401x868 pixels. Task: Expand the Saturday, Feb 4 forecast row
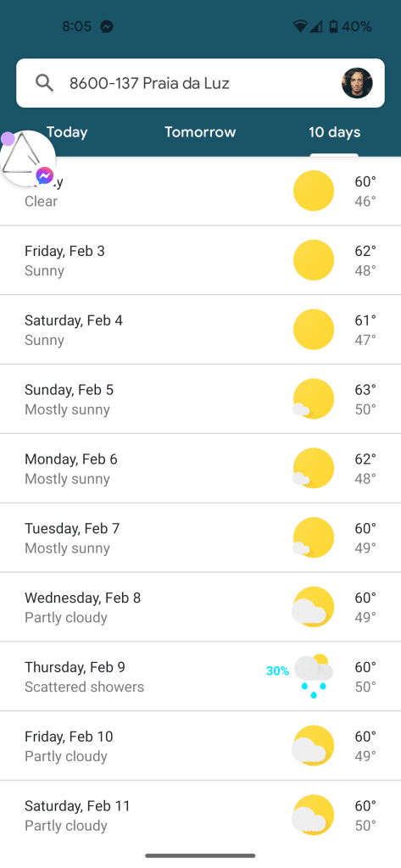(200, 330)
